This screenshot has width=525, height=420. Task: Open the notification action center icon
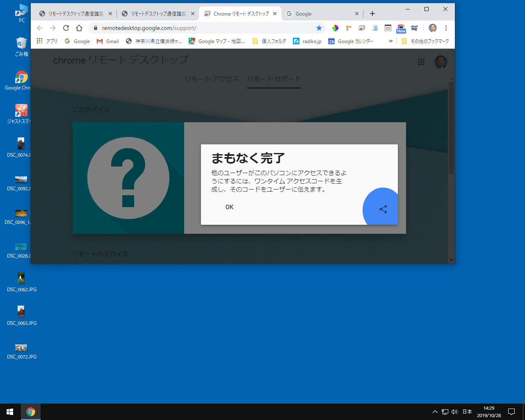(x=511, y=412)
